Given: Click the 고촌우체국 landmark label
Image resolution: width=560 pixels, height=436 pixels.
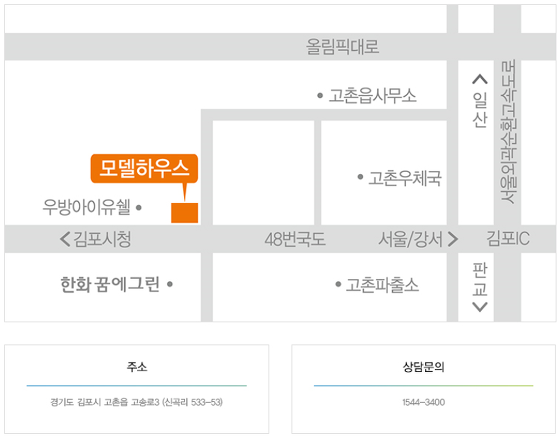Looking at the screenshot, I should coord(405,178).
